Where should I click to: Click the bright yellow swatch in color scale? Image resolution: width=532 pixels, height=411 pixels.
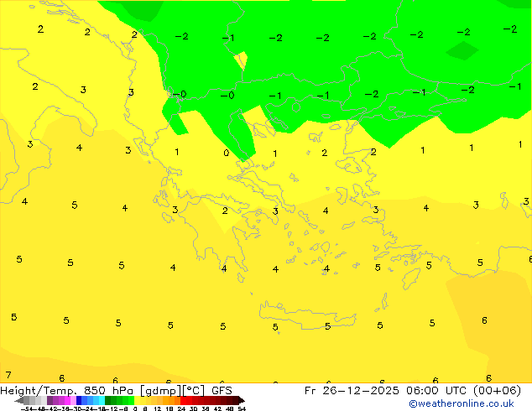click(137, 400)
